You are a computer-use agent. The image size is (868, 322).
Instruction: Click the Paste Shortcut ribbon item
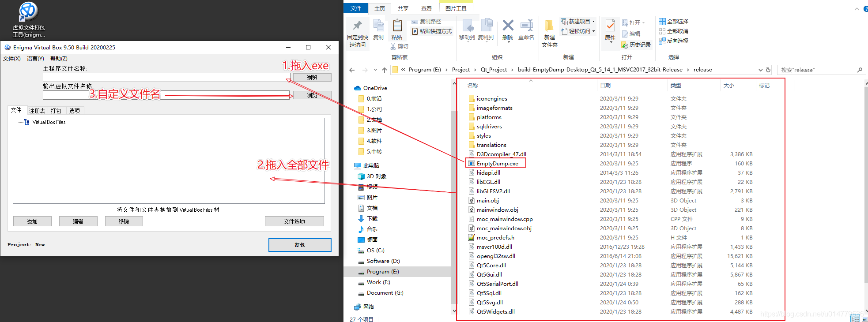431,31
